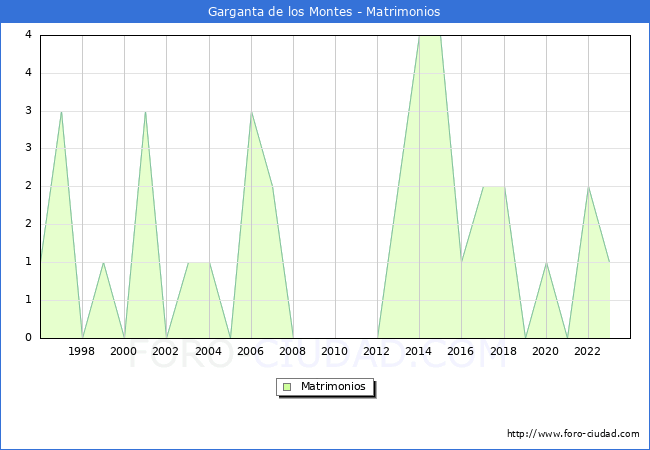Viewport: 650px width, 450px height.
Task: Select the 2000 x-axis label
Action: [x=124, y=351]
